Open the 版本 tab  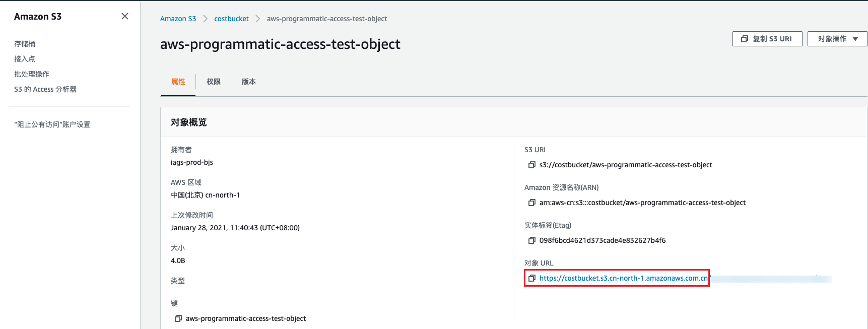click(248, 82)
